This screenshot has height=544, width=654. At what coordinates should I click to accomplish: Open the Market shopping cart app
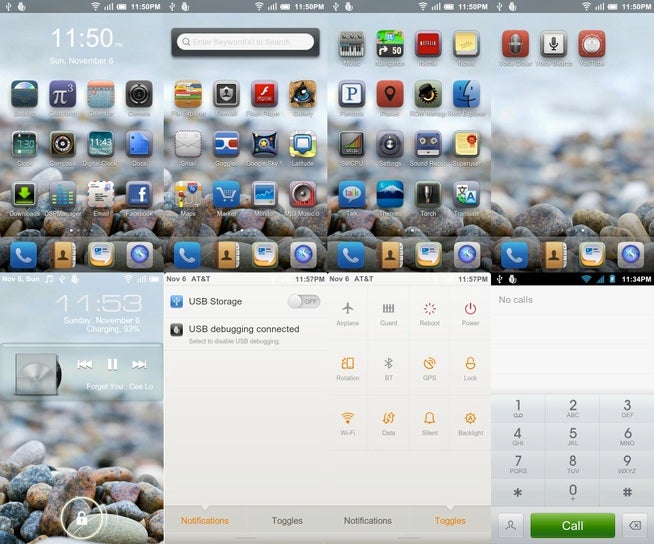[226, 194]
